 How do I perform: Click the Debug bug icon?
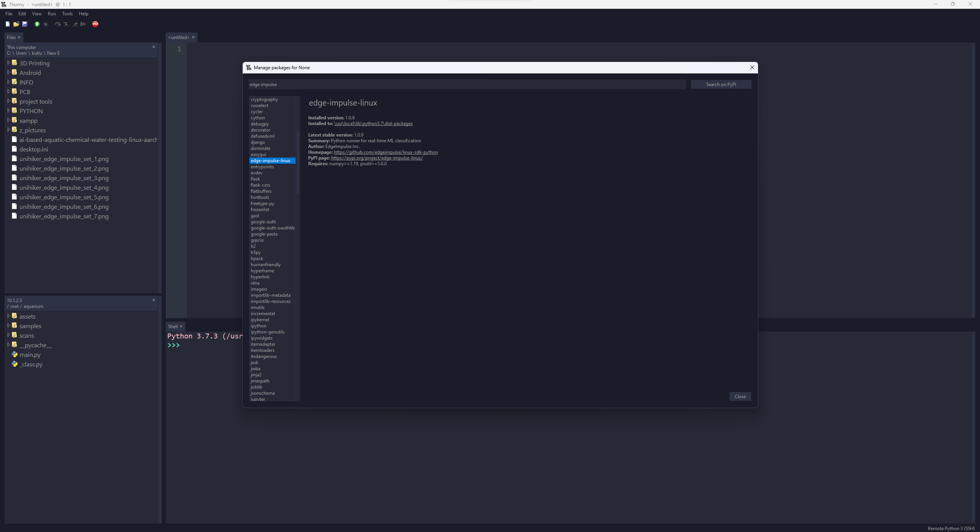46,24
